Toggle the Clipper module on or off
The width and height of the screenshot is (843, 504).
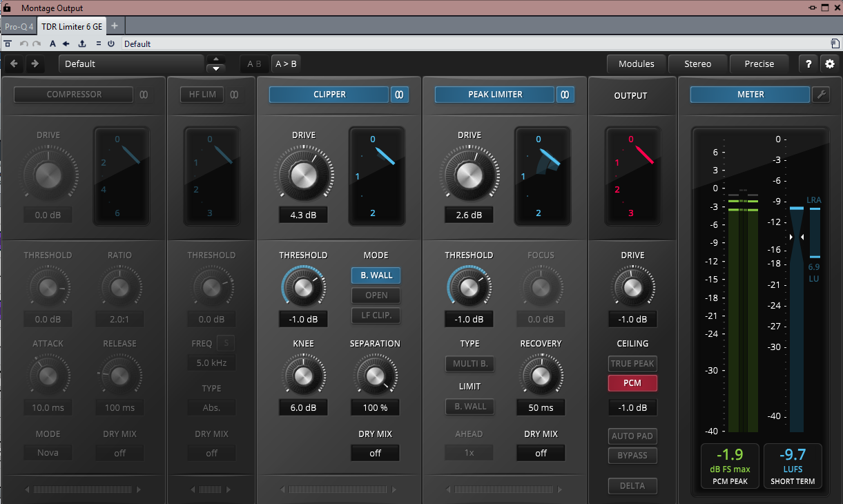coord(329,95)
